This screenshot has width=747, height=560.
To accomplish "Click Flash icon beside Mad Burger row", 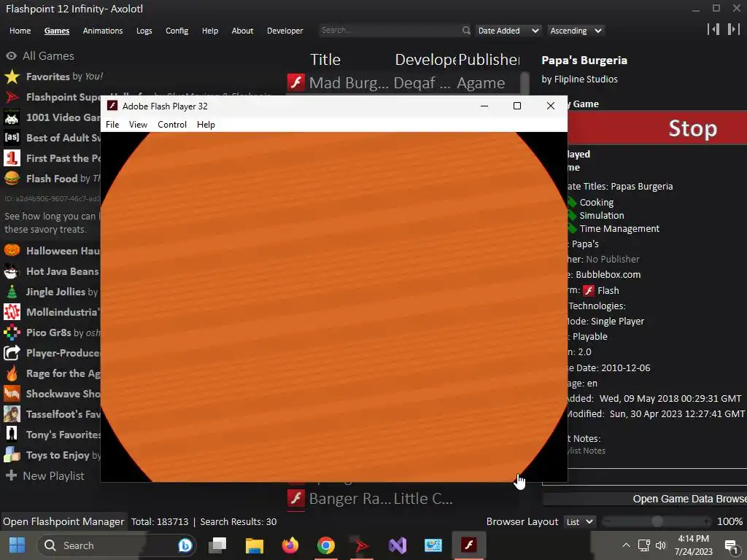I will coord(296,82).
